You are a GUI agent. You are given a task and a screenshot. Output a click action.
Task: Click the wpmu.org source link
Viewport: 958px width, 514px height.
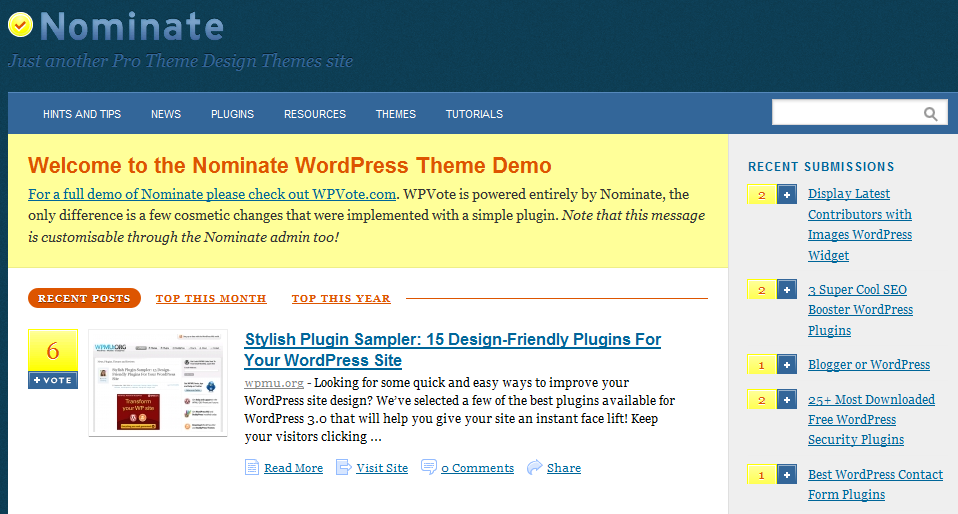coord(274,383)
